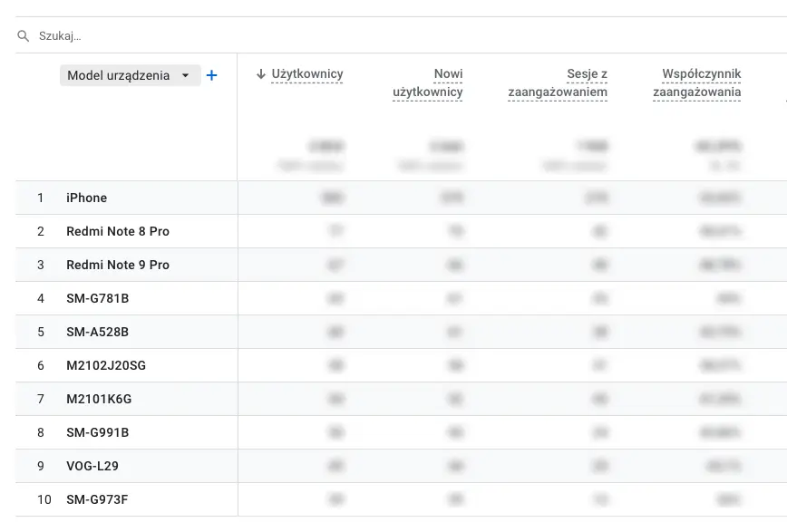Click Sesje z zaangażowaniem column header

[x=558, y=82]
